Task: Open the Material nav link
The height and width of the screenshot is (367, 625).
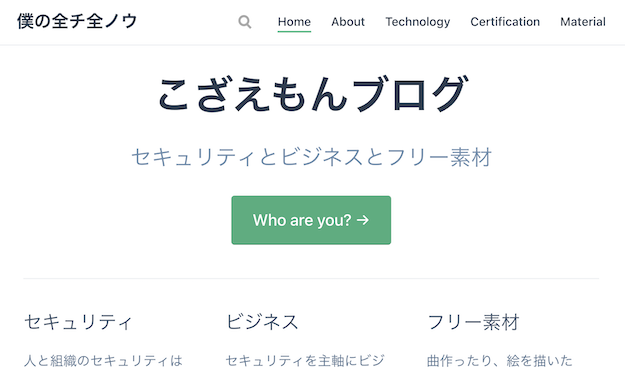Action: [x=583, y=22]
